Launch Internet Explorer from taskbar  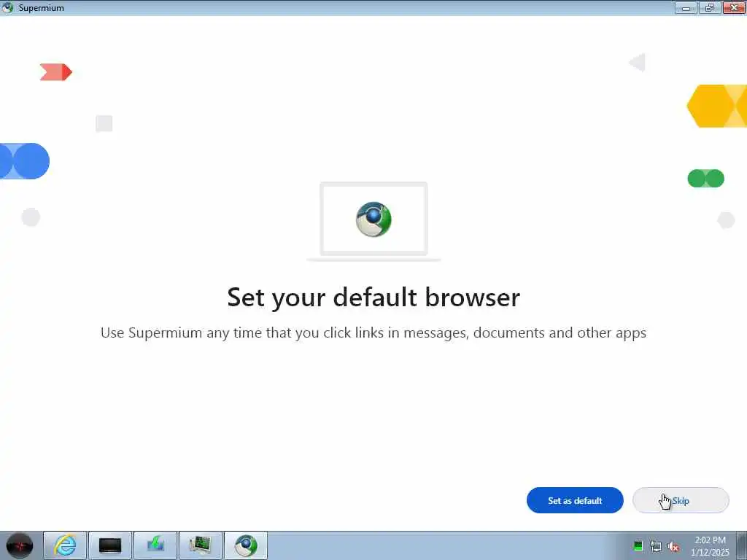pos(65,545)
